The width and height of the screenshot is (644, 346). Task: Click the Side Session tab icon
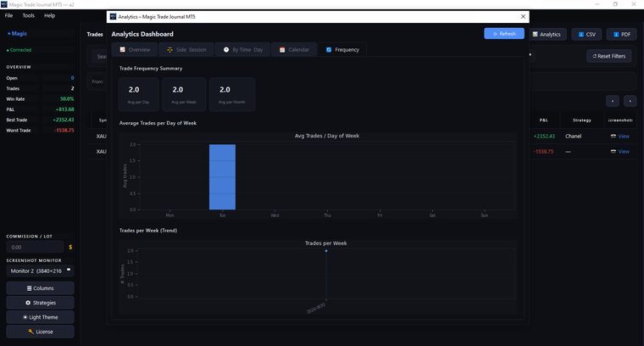(x=169, y=50)
